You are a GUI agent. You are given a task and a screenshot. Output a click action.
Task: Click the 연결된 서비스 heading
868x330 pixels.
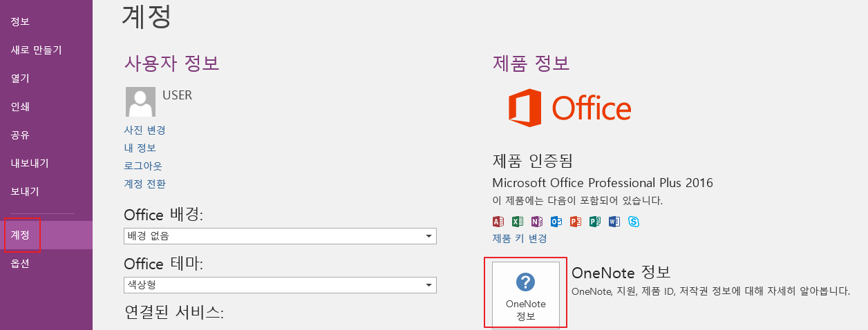174,311
